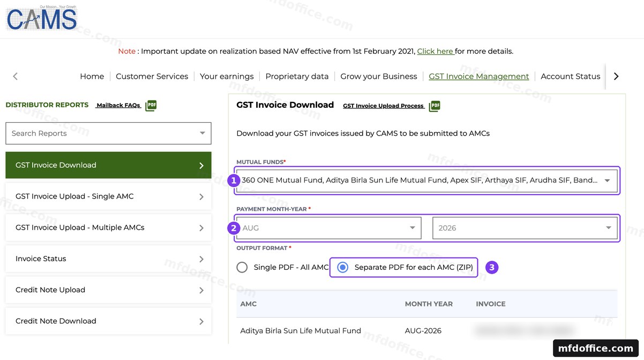Select GST Invoice Upload - Single AMC report
The height and width of the screenshot is (360, 644).
(x=108, y=196)
